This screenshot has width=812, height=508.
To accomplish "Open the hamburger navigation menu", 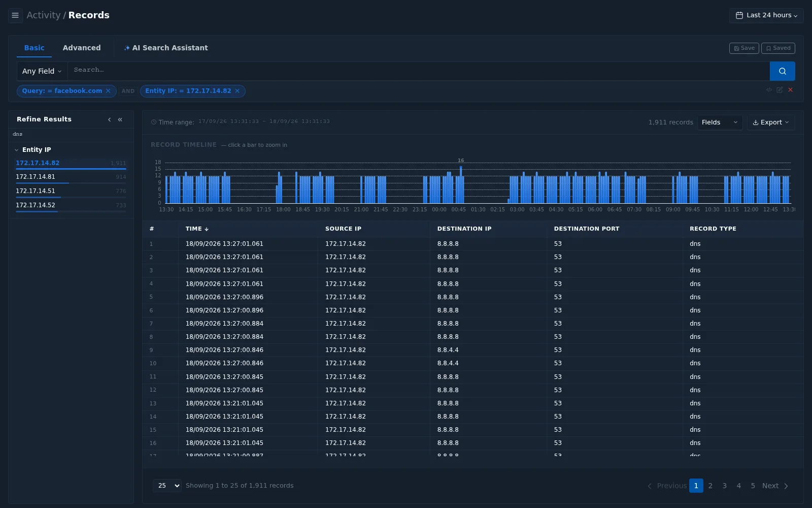I will (x=15, y=15).
